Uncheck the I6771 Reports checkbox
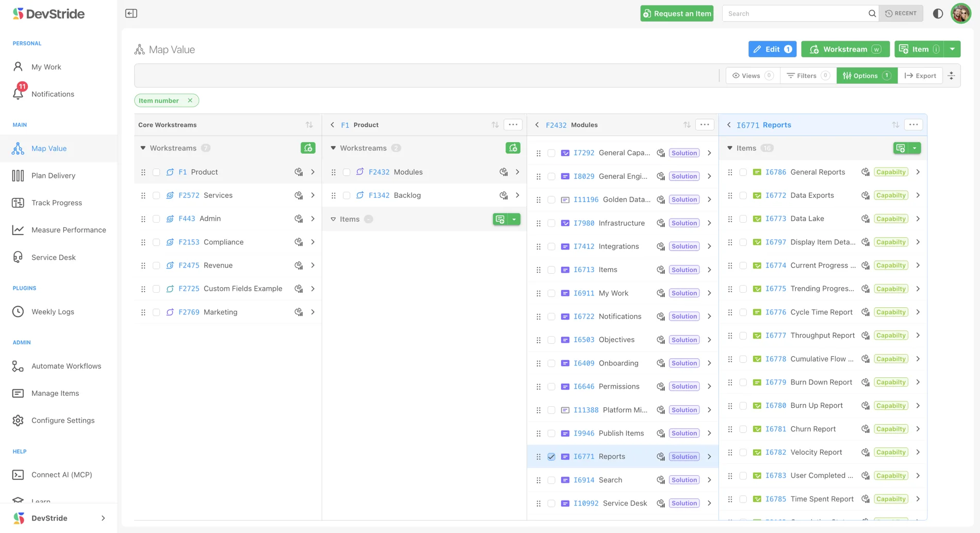Screen dimensions: 980x533 551,457
